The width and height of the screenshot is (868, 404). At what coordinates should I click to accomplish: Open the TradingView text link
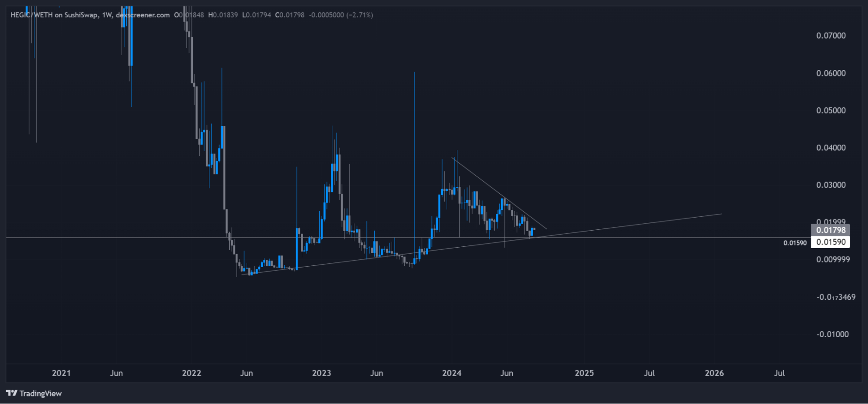point(40,394)
